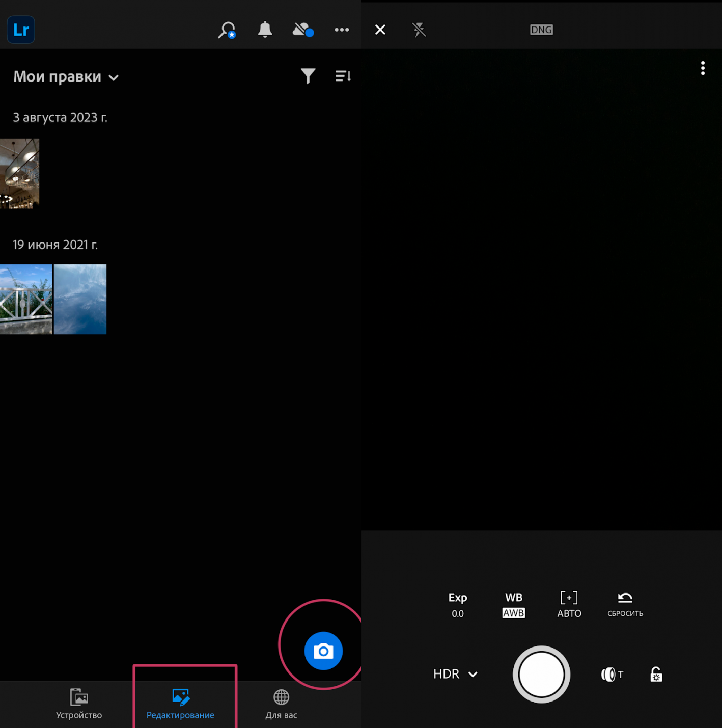Screen dimensions: 722x728
Task: Open the white railing photo thumbnail
Action: [x=26, y=299]
